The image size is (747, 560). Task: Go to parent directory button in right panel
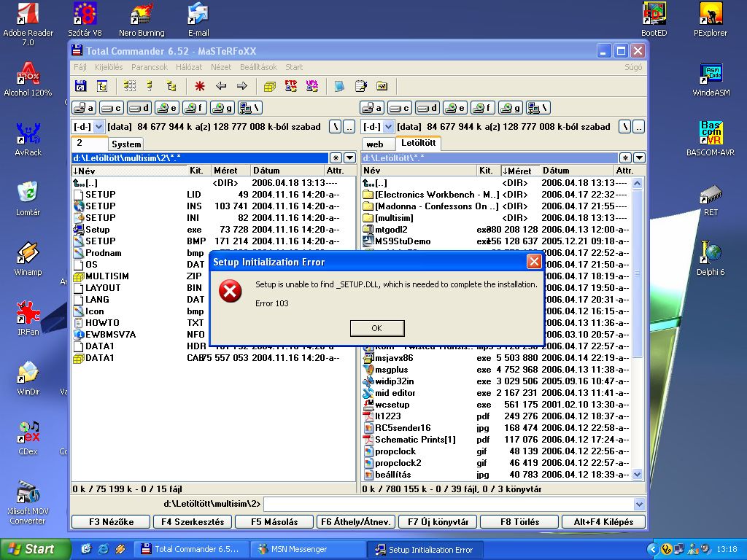pyautogui.click(x=639, y=127)
